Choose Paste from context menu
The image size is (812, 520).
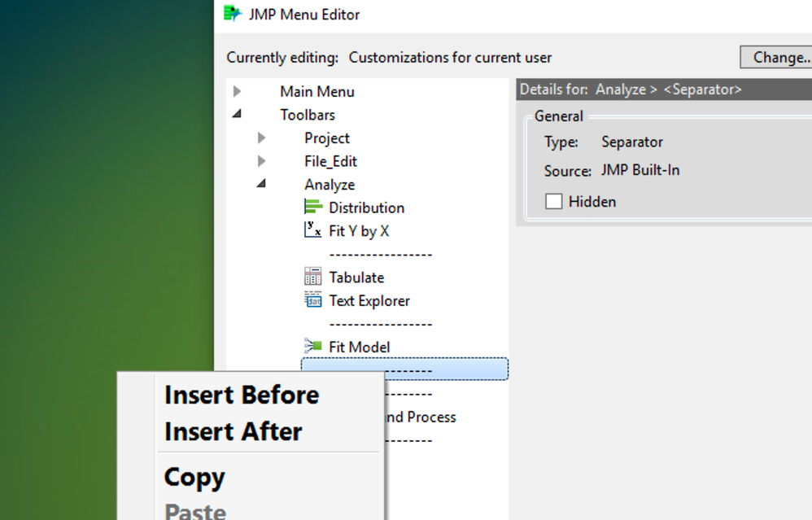195,512
